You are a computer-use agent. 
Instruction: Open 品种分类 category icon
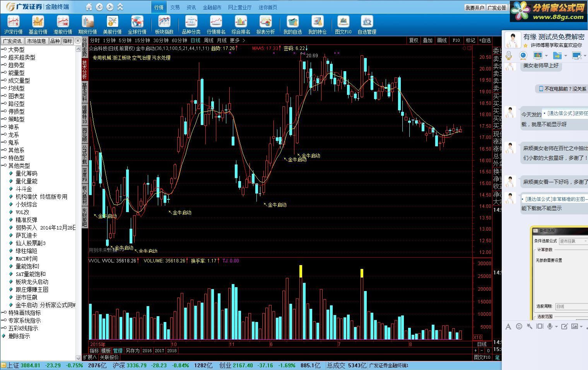[191, 25]
